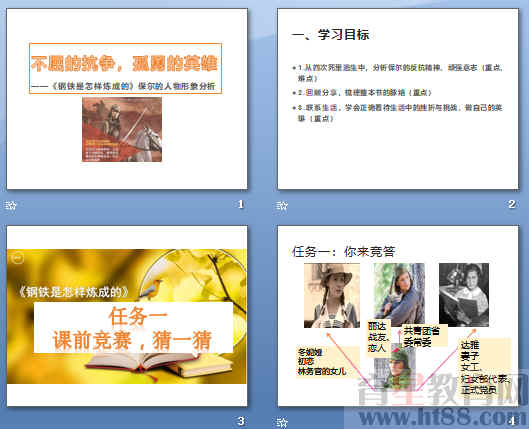Click animation star icon under slide 4

[x=282, y=422]
